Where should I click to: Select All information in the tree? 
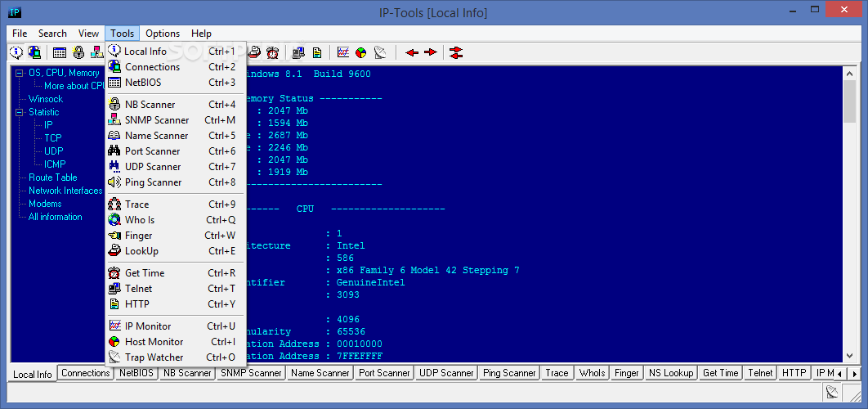click(x=56, y=217)
